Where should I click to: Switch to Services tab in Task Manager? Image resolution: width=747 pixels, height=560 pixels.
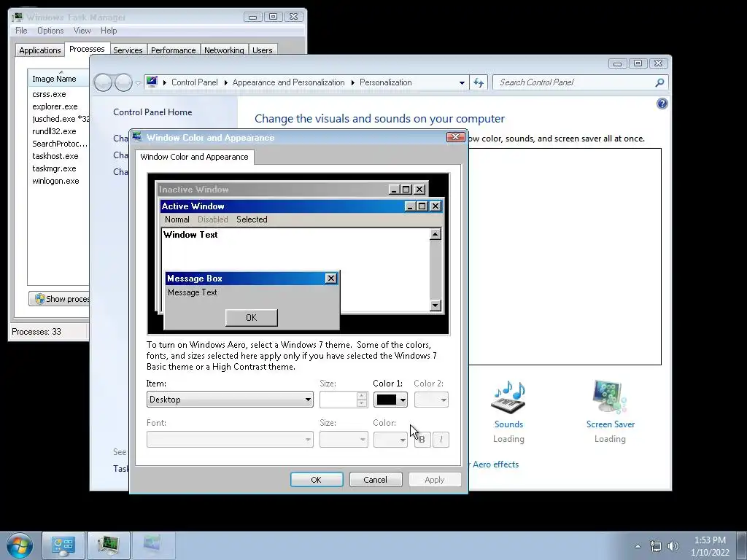tap(128, 50)
